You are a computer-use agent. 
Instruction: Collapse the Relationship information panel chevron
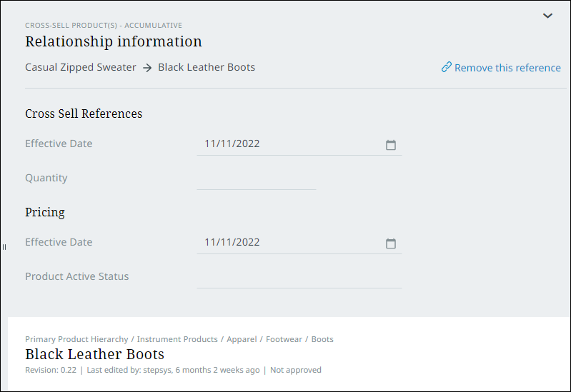point(547,16)
